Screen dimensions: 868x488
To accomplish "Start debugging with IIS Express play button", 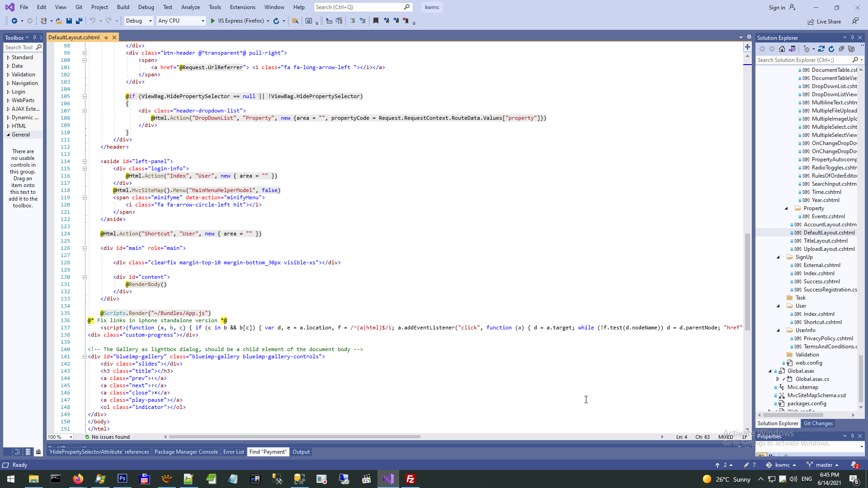I will 213,21.
